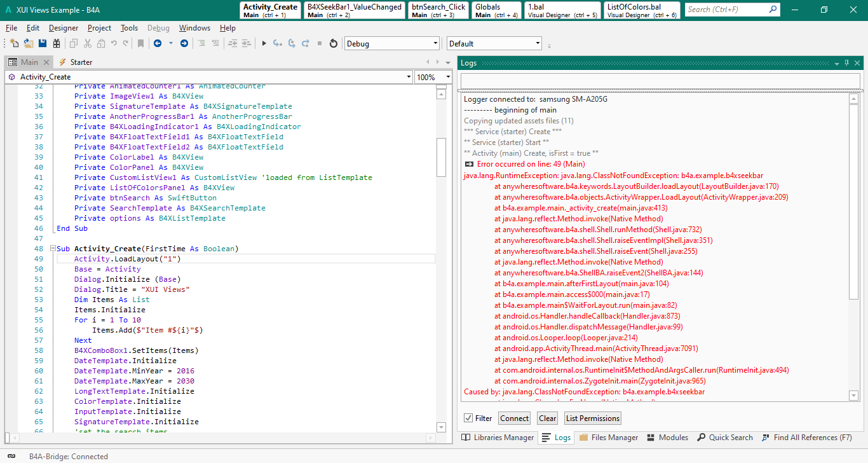
Task: Switch to the Starter module tab
Action: [x=81, y=62]
